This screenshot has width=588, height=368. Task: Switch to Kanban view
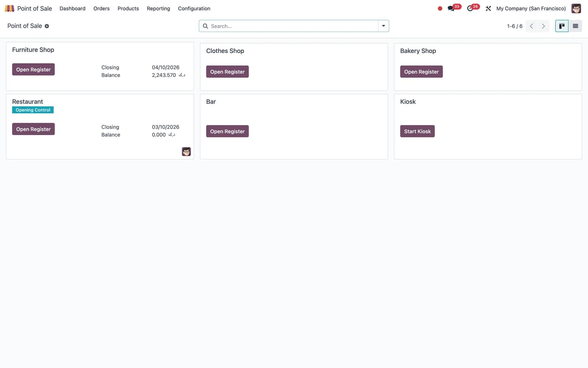click(562, 26)
